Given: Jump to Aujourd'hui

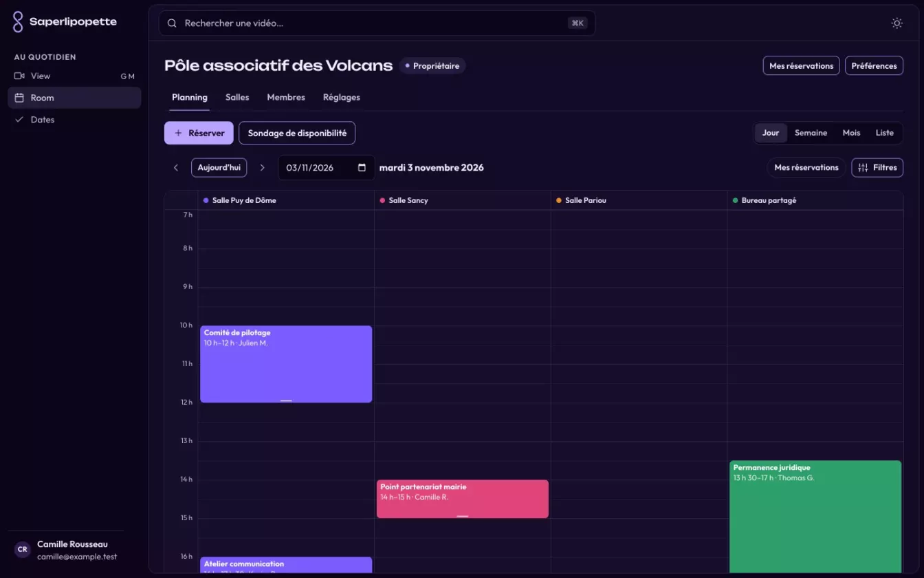Looking at the screenshot, I should pos(219,168).
